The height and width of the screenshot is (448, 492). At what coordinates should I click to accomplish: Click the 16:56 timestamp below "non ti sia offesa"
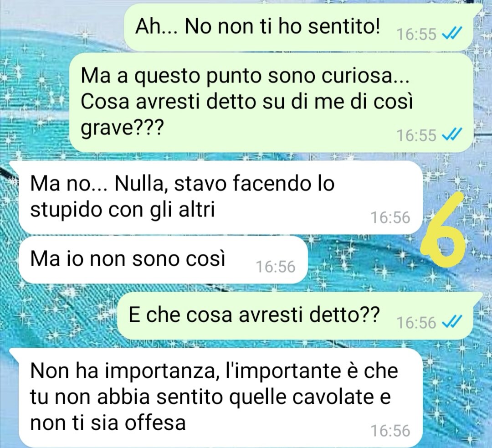click(x=390, y=431)
